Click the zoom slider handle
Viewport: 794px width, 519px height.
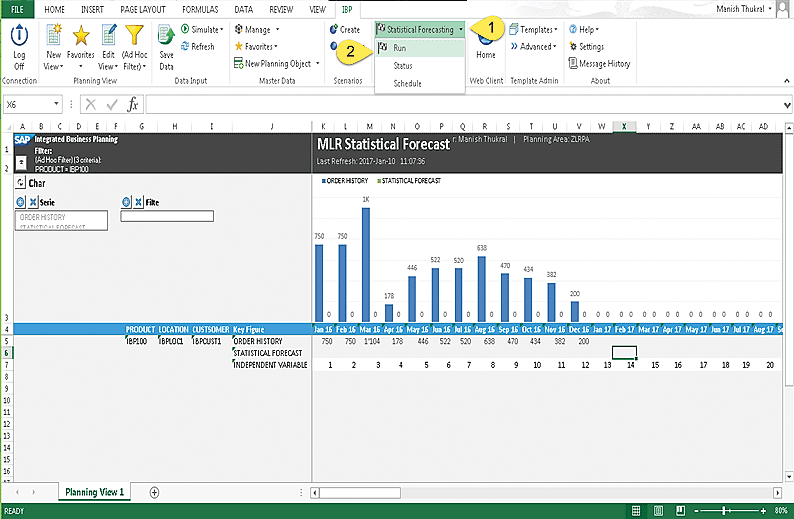pos(724,511)
